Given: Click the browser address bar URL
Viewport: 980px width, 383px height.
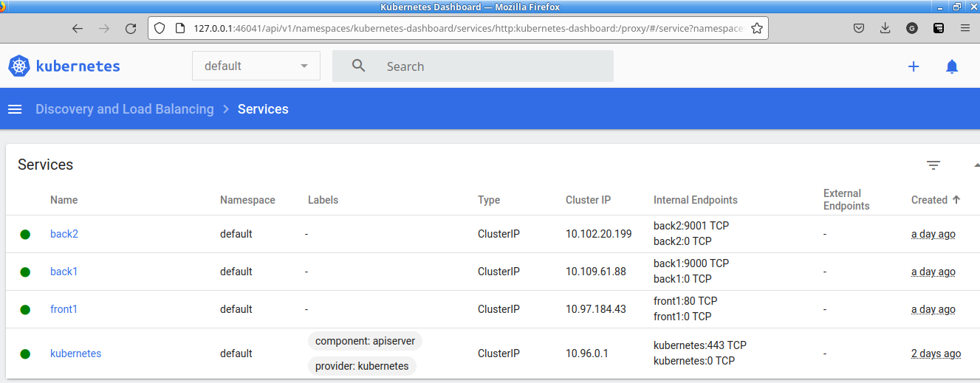Looking at the screenshot, I should click(467, 29).
